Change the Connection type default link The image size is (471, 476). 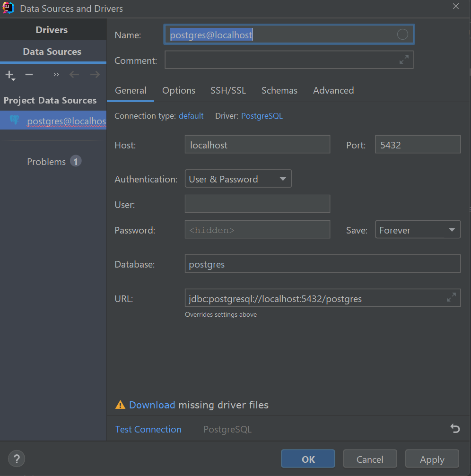point(191,116)
